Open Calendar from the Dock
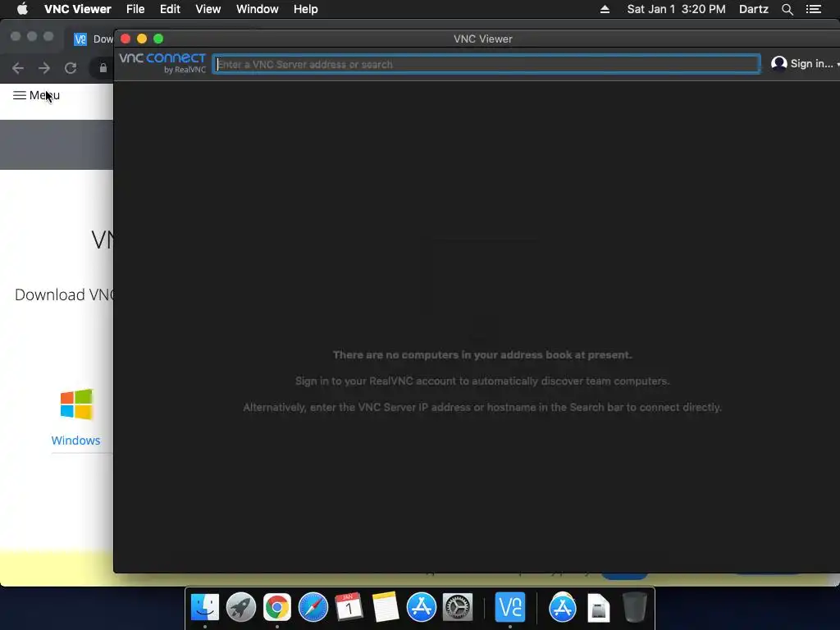Screen dimensions: 840x630 pyautogui.click(x=349, y=607)
